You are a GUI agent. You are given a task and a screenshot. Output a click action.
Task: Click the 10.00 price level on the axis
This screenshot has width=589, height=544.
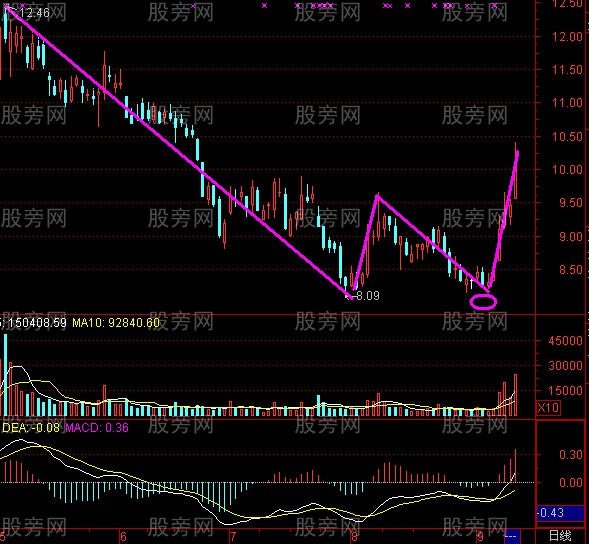click(567, 169)
